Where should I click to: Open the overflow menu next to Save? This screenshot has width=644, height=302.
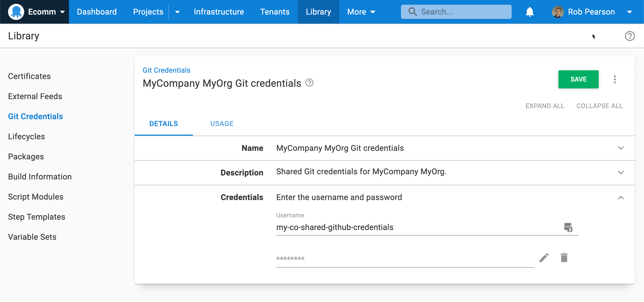tap(615, 79)
